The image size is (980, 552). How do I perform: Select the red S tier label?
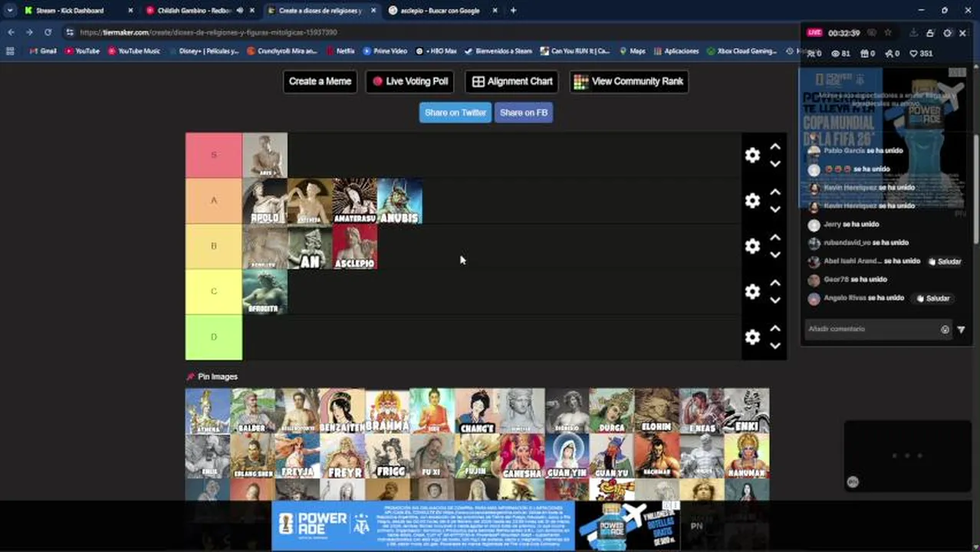click(x=214, y=155)
